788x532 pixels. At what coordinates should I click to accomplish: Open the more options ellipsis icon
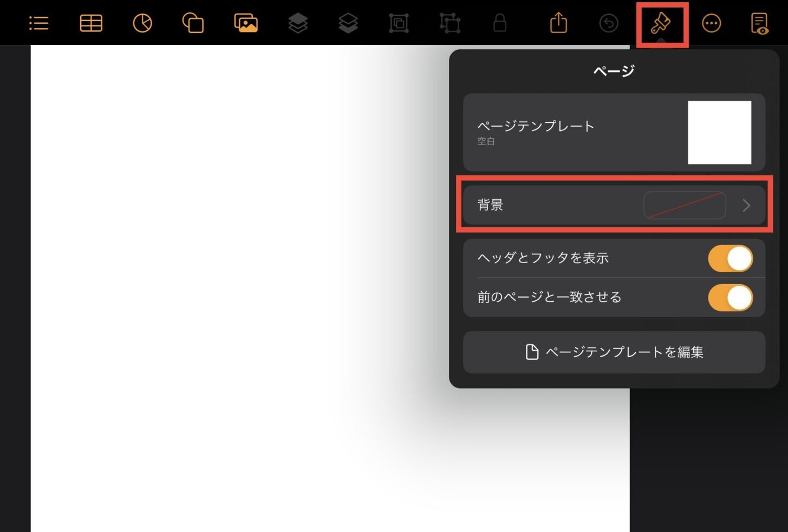click(711, 23)
